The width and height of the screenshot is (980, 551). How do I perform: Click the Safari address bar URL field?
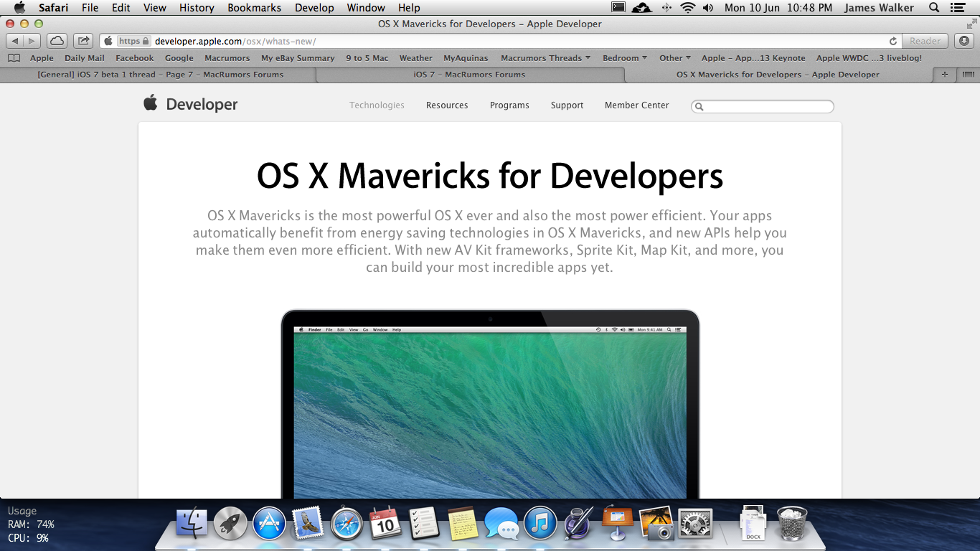coord(500,41)
